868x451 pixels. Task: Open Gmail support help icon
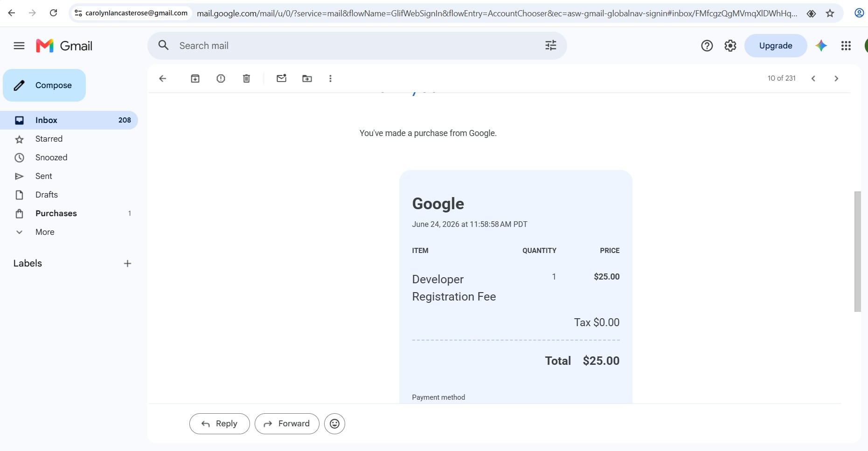coord(707,46)
